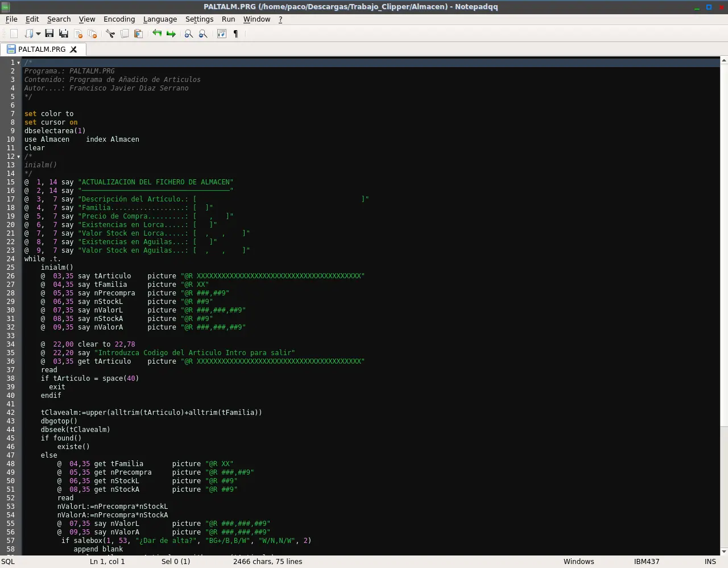The height and width of the screenshot is (568, 728).
Task: Click the New document icon
Action: (14, 34)
